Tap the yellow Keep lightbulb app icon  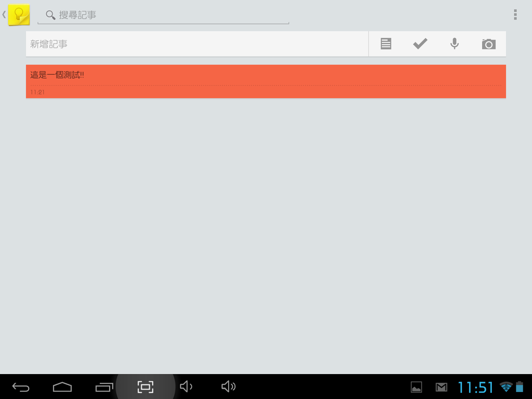click(x=19, y=15)
